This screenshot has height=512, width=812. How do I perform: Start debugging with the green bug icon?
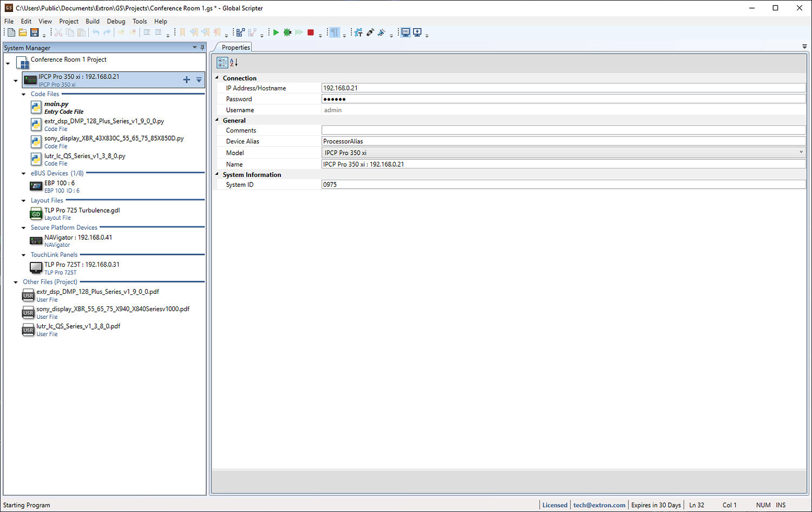[287, 32]
